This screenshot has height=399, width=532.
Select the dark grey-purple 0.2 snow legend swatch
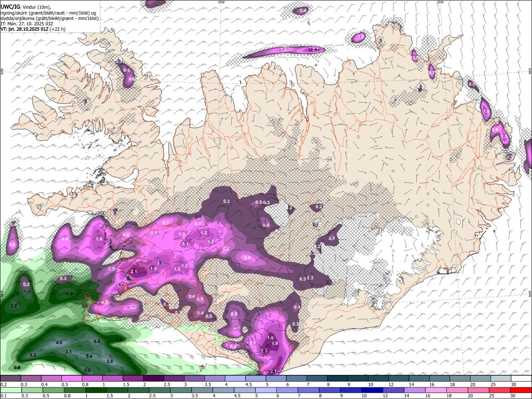[10, 378]
